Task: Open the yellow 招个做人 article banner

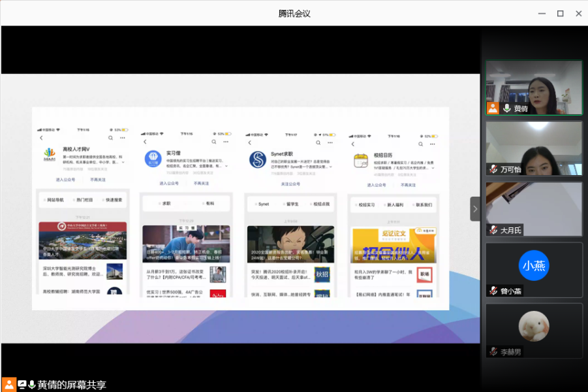Action: pos(394,245)
